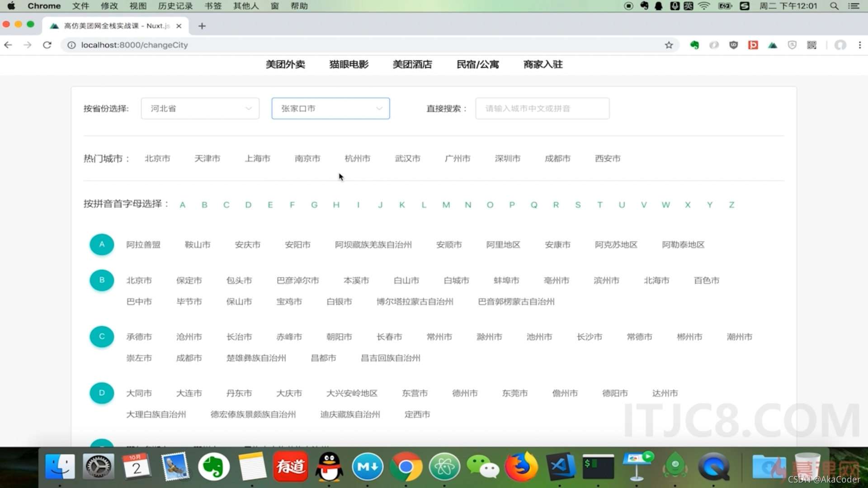868x488 pixels.
Task: Click the 商家入驻 navigation icon
Action: (x=542, y=64)
